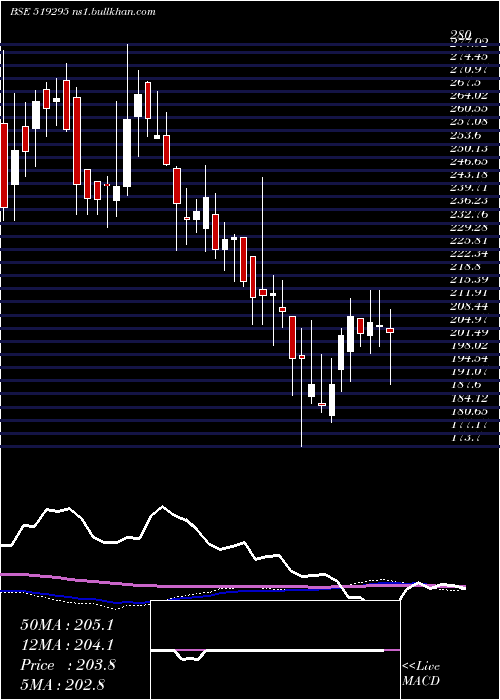Click the 232.76 price axis label
The width and height of the screenshot is (500, 700).
pos(469,214)
